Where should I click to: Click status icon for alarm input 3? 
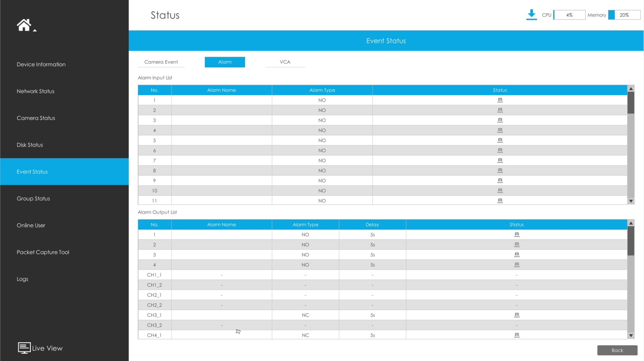pyautogui.click(x=500, y=120)
